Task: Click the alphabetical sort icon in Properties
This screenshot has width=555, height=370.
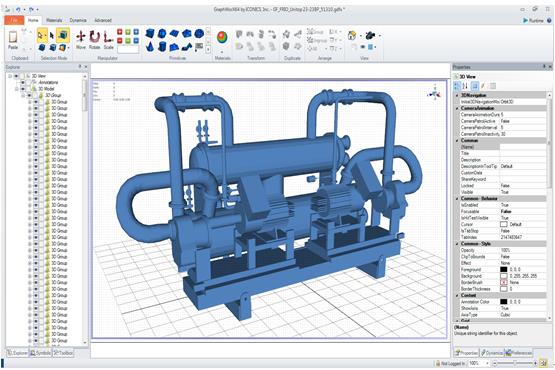Action: coord(465,86)
